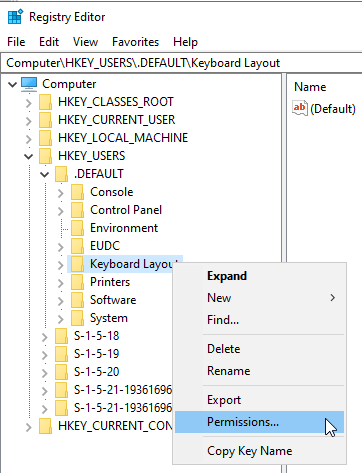Click the Control Panel folder icon
The height and width of the screenshot is (473, 362).
77,210
